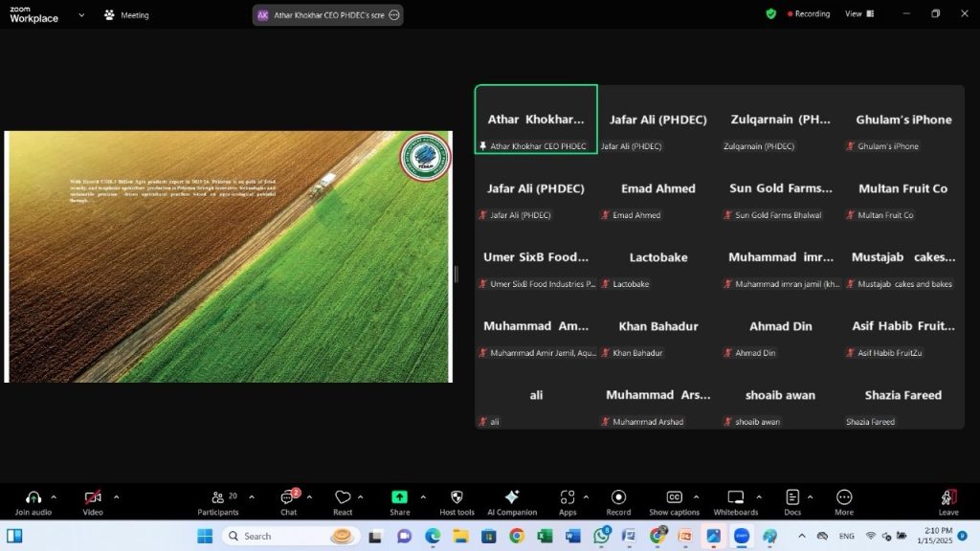Leave the meeting
The height and width of the screenshot is (551, 980).
click(948, 497)
